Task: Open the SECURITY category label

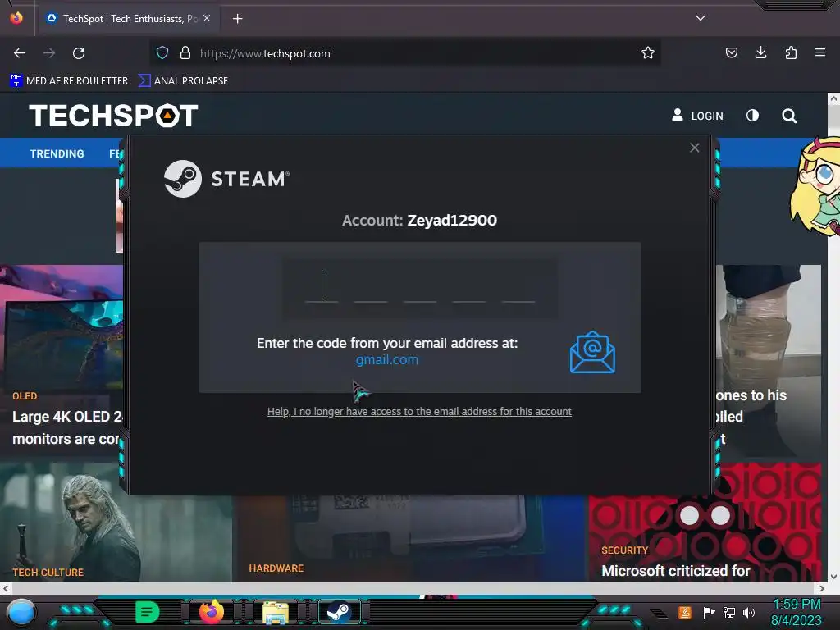Action: pos(624,550)
